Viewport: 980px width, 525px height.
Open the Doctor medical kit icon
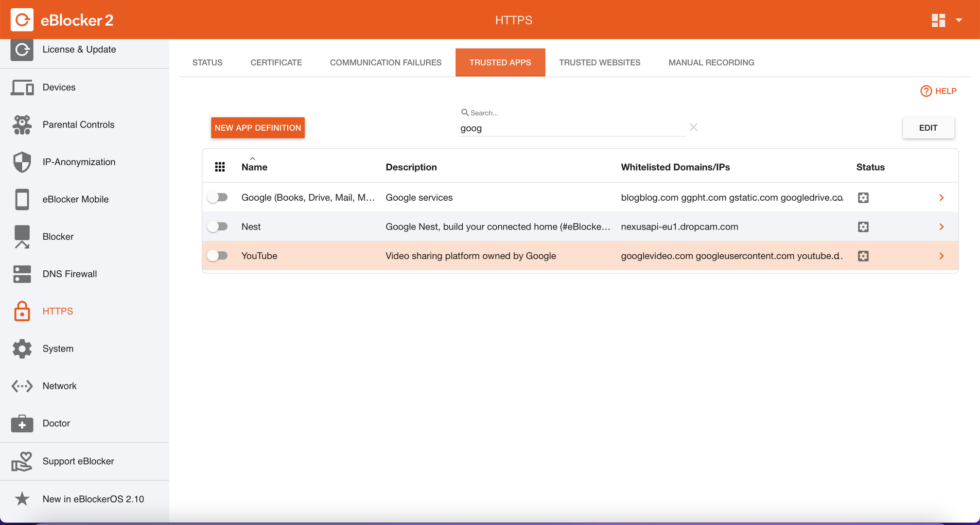coord(22,423)
